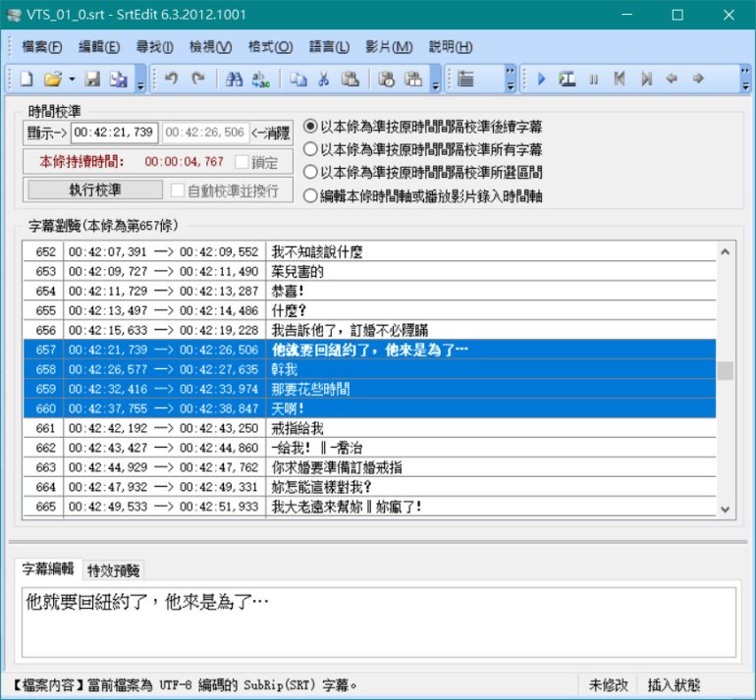
Task: Expand the playback toolbar overflow chevron
Action: coord(746,79)
